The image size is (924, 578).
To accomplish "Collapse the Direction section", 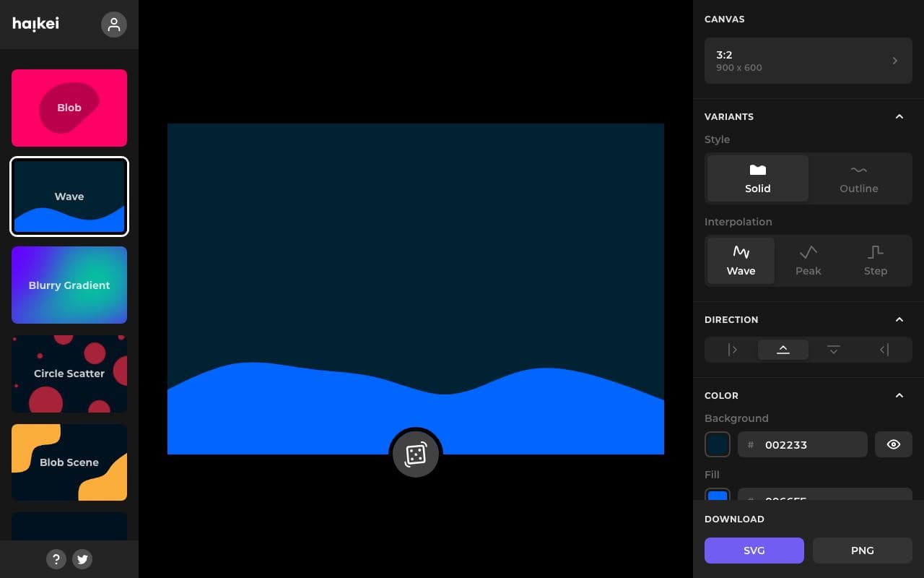I will pyautogui.click(x=899, y=319).
